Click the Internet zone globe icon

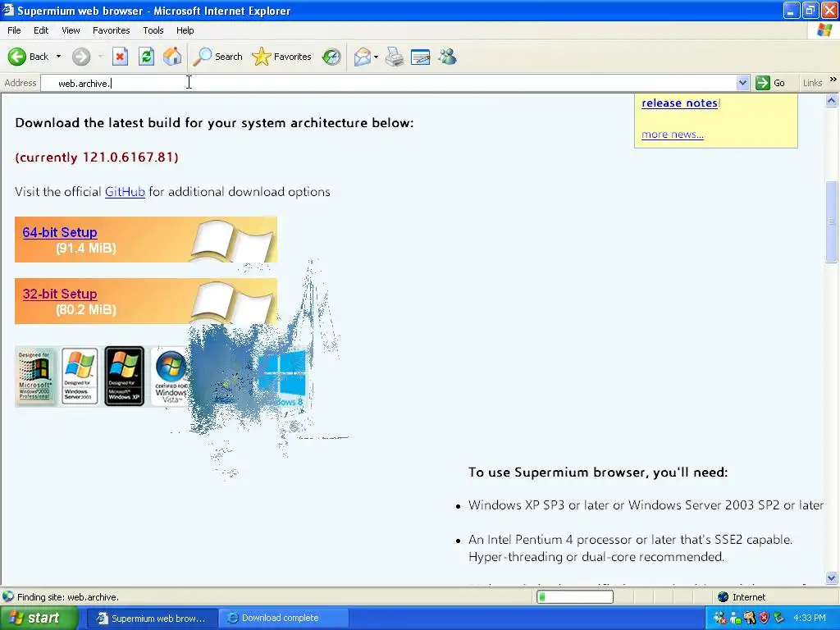[724, 597]
